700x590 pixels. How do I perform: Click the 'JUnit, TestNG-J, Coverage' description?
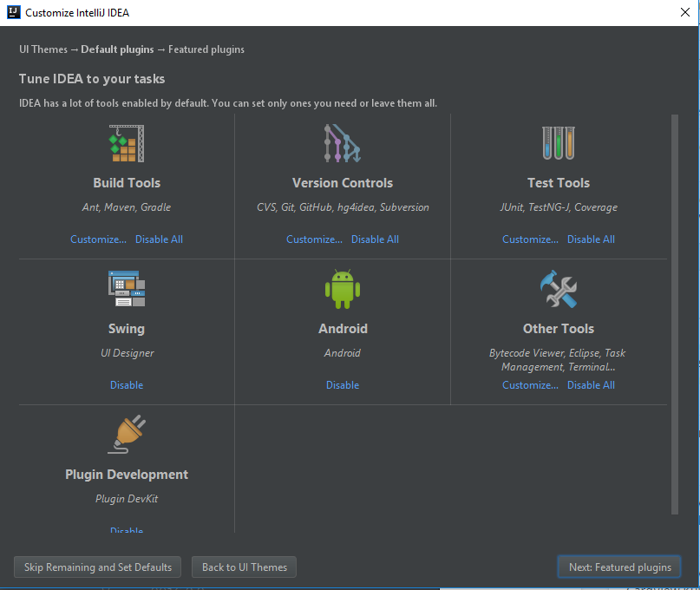[x=559, y=207]
